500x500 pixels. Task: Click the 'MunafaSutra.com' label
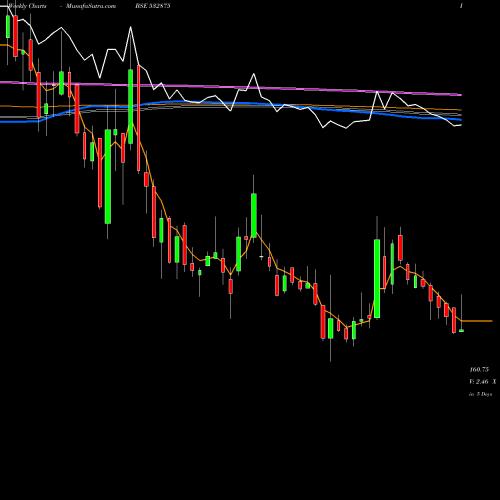91,6
